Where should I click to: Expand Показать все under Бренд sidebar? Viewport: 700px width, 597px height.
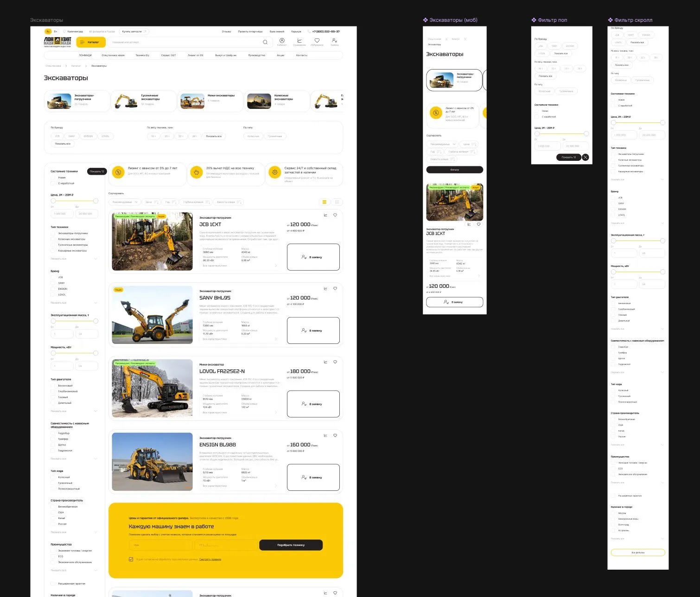point(74,303)
